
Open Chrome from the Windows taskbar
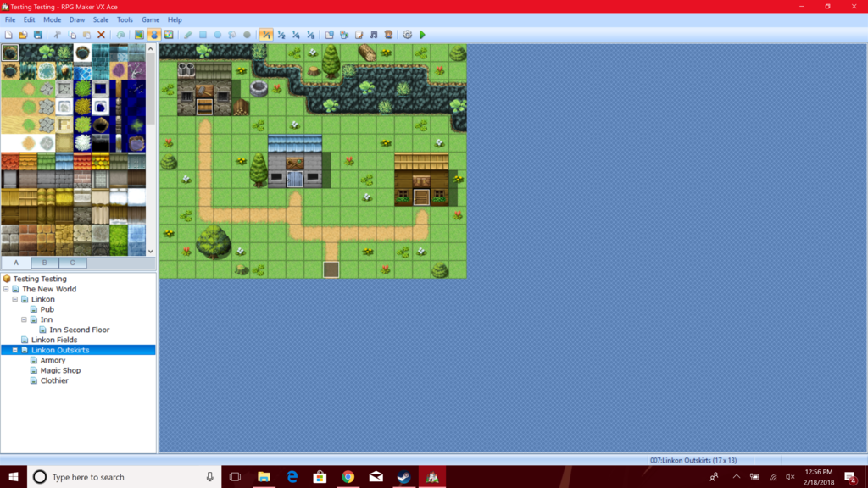tap(348, 477)
